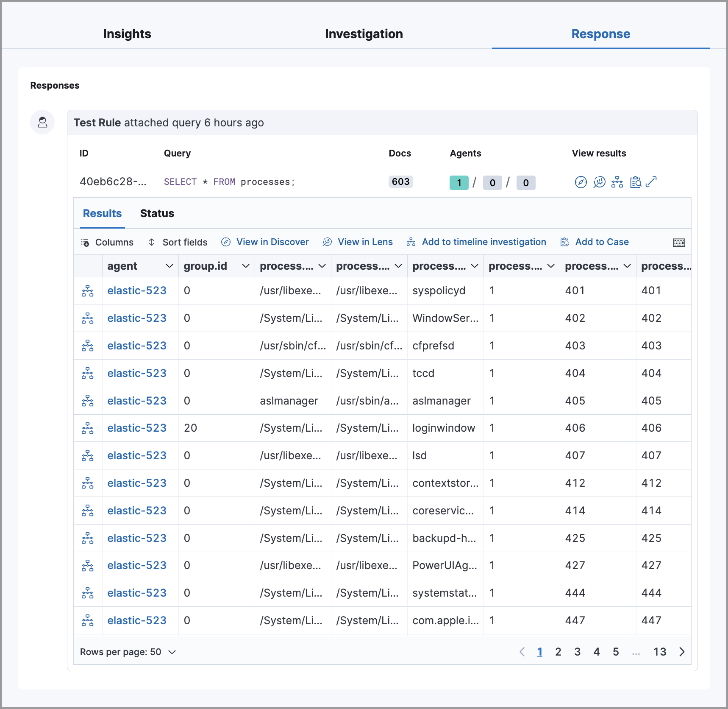Open the Sort fields control
Screen dimensions: 728x709
(x=178, y=242)
